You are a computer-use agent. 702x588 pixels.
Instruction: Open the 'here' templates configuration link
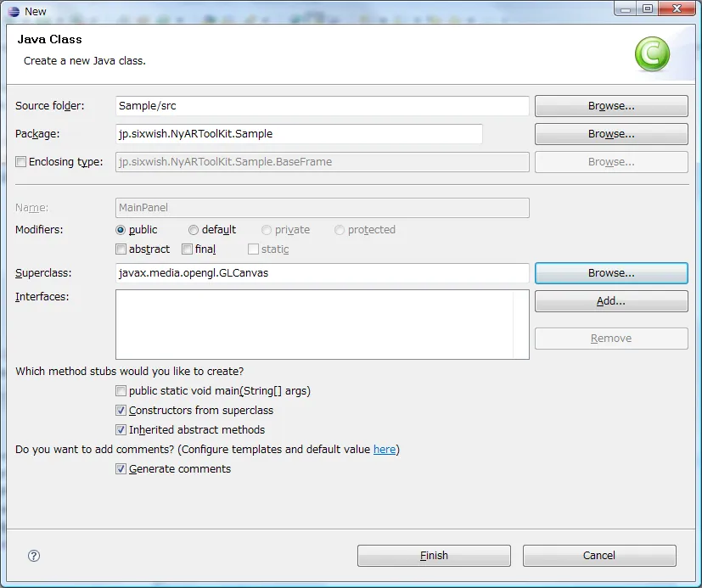tap(385, 450)
